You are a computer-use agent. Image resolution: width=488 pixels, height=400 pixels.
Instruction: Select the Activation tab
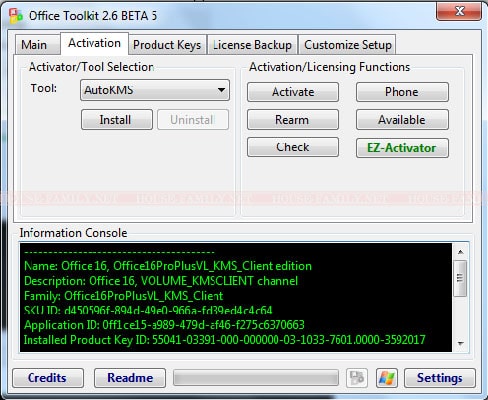(94, 43)
